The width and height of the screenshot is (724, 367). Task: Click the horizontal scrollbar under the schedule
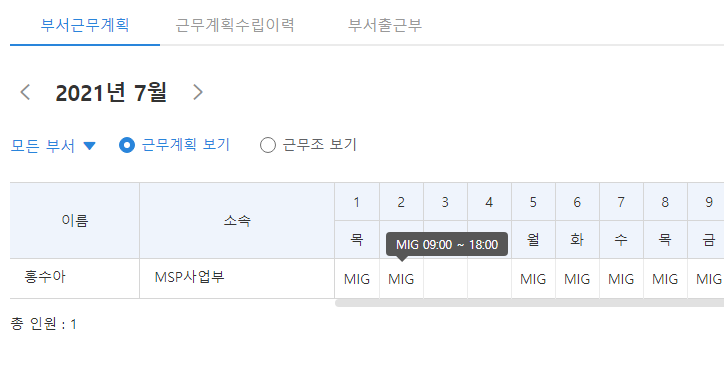[529, 303]
